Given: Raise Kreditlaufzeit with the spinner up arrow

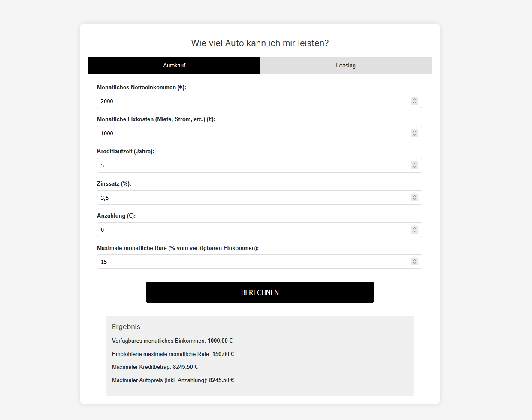Looking at the screenshot, I should coord(414,164).
